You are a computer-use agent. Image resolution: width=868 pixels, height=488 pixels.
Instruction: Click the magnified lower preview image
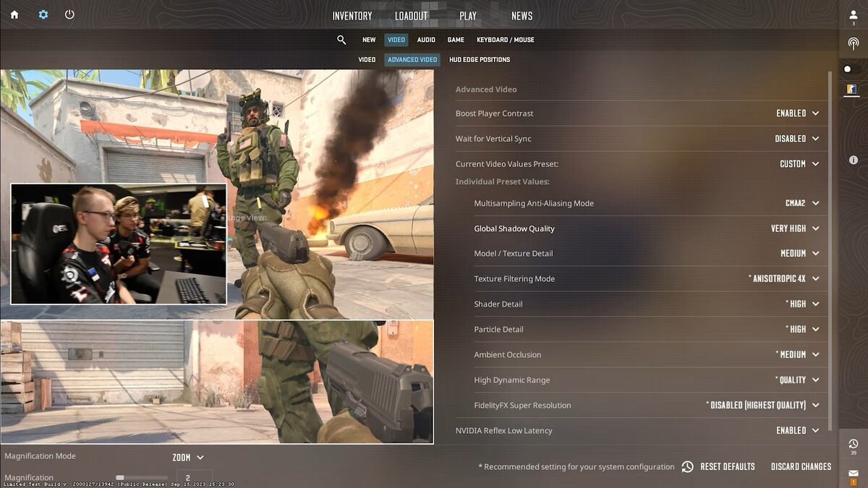[217, 382]
